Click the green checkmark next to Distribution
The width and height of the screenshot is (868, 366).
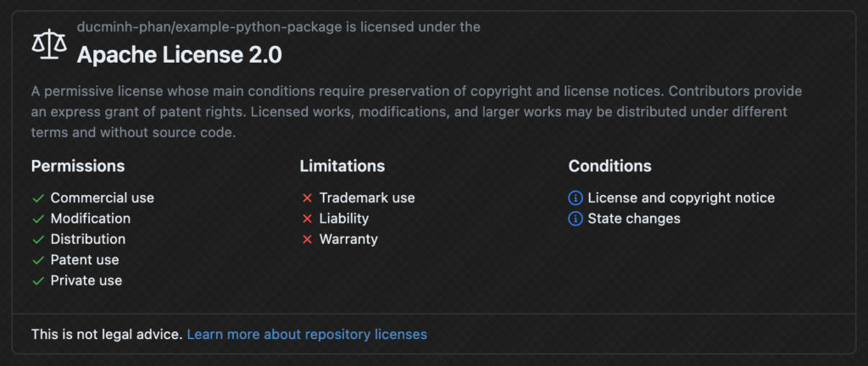[38, 240]
